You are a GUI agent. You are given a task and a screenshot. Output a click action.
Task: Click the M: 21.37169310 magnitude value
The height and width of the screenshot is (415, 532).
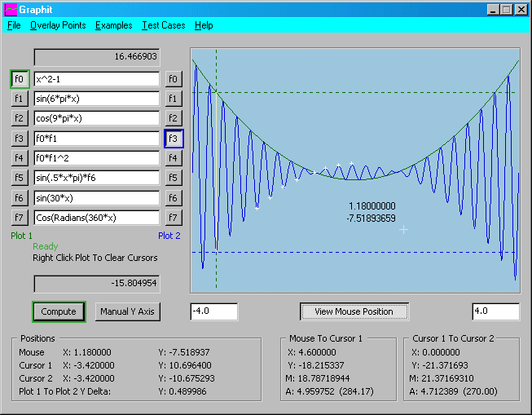pyautogui.click(x=441, y=378)
